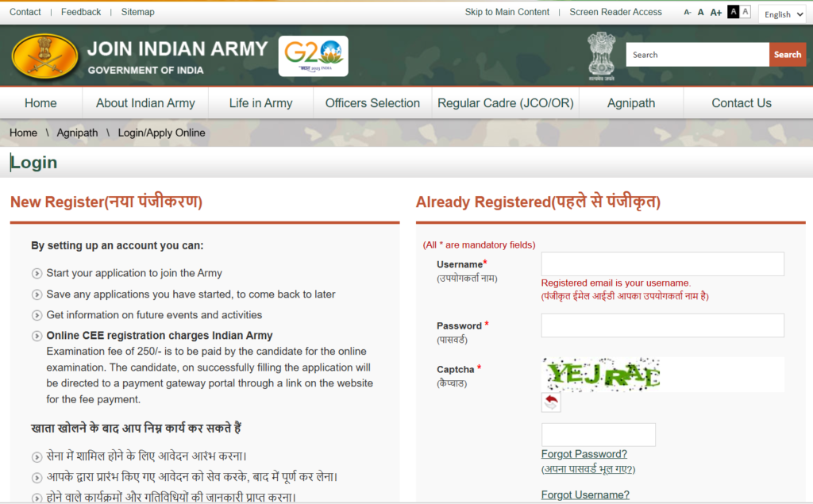Click the G20 India logo
The height and width of the screenshot is (504, 813).
313,56
